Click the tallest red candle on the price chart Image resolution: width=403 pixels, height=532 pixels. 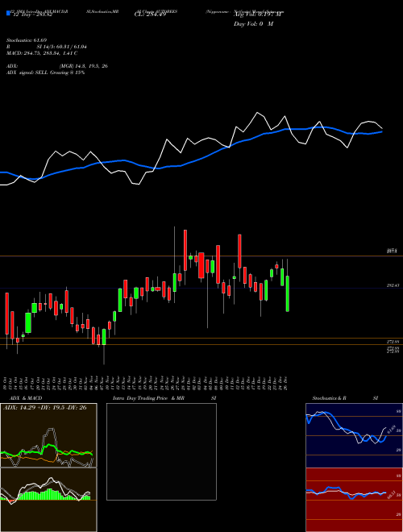6,314
